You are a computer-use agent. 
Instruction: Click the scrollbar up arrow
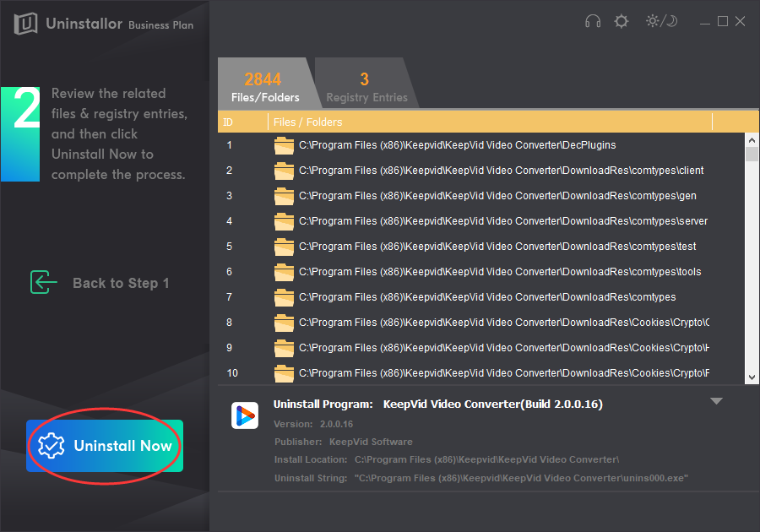(x=752, y=140)
